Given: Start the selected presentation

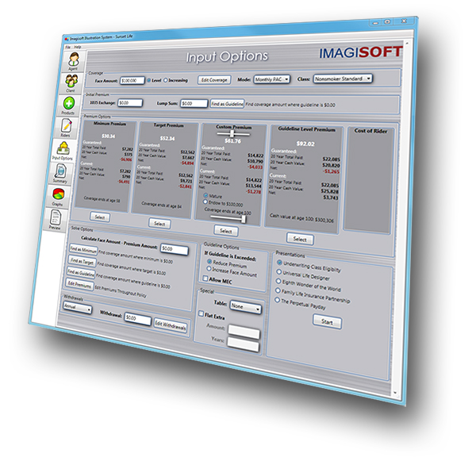Looking at the screenshot, I should (327, 322).
